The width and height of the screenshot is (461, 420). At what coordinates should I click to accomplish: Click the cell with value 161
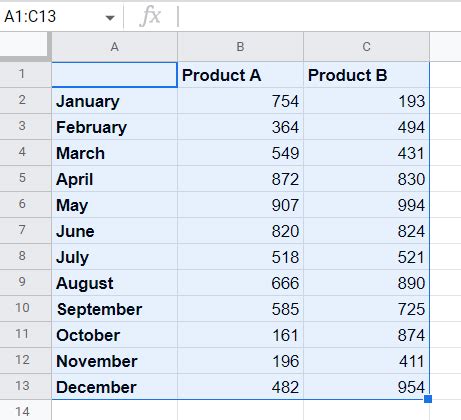point(240,335)
